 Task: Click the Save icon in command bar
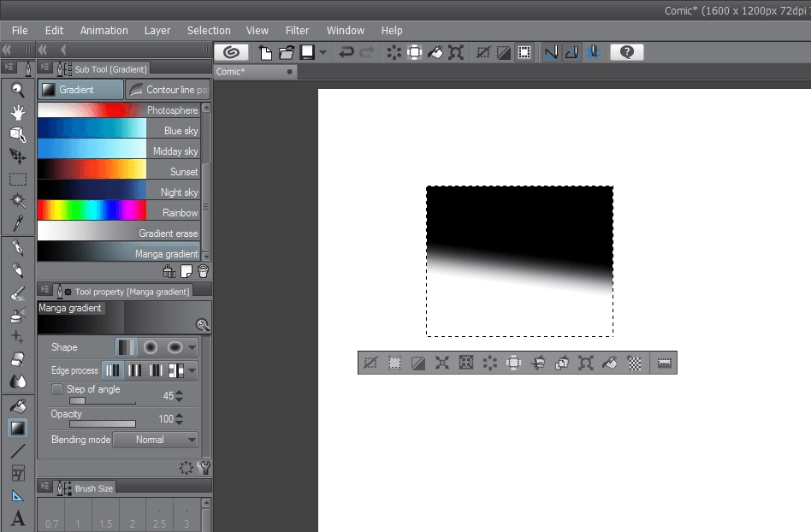[308, 52]
